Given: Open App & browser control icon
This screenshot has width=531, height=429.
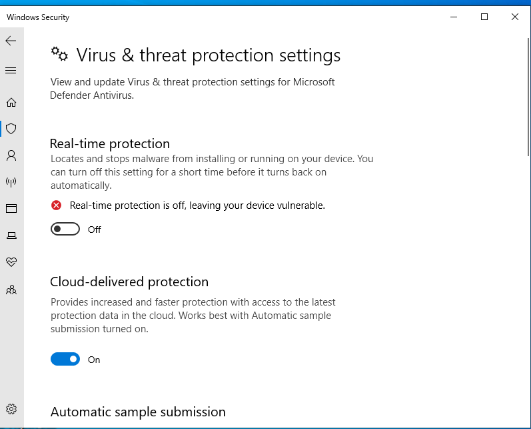Looking at the screenshot, I should pos(11,208).
